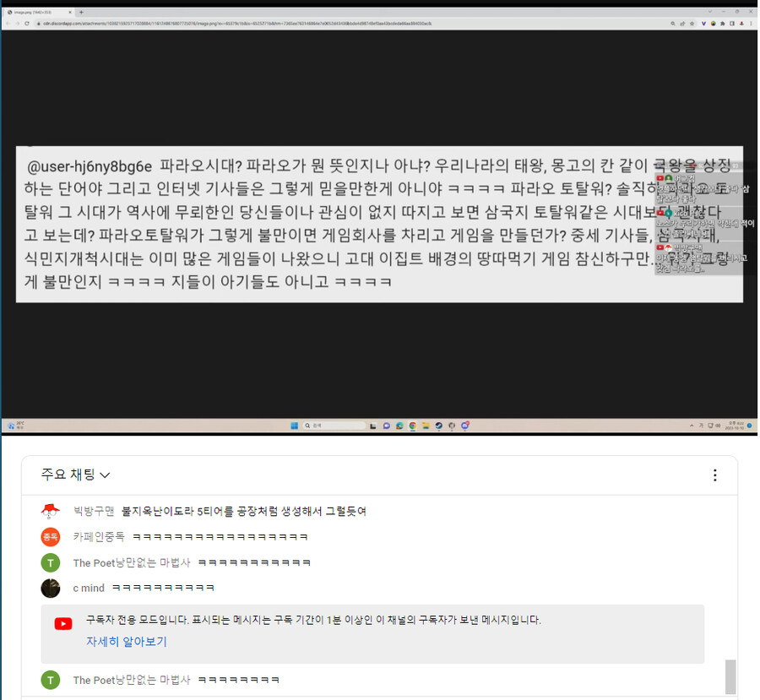Open the browser three-dot menu
Viewport: 760px width, 700px height.
[752, 24]
